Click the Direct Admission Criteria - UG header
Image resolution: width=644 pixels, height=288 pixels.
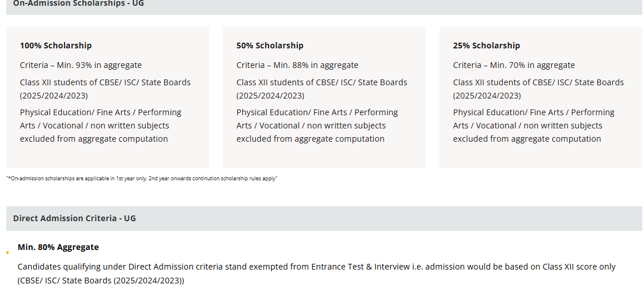(x=74, y=218)
